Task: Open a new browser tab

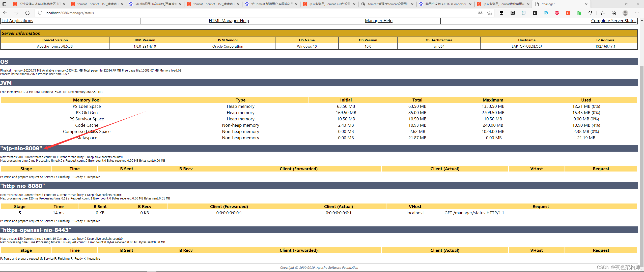Action: pyautogui.click(x=595, y=4)
